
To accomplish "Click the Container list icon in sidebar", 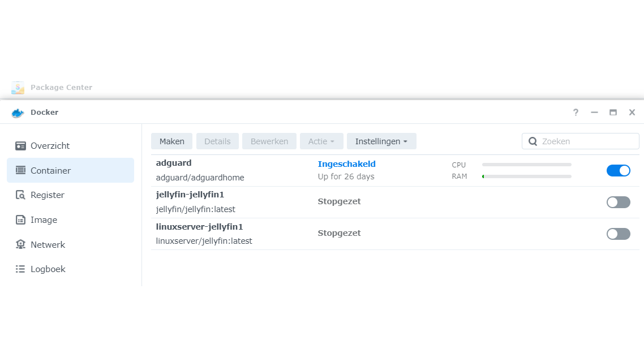I will (x=20, y=170).
